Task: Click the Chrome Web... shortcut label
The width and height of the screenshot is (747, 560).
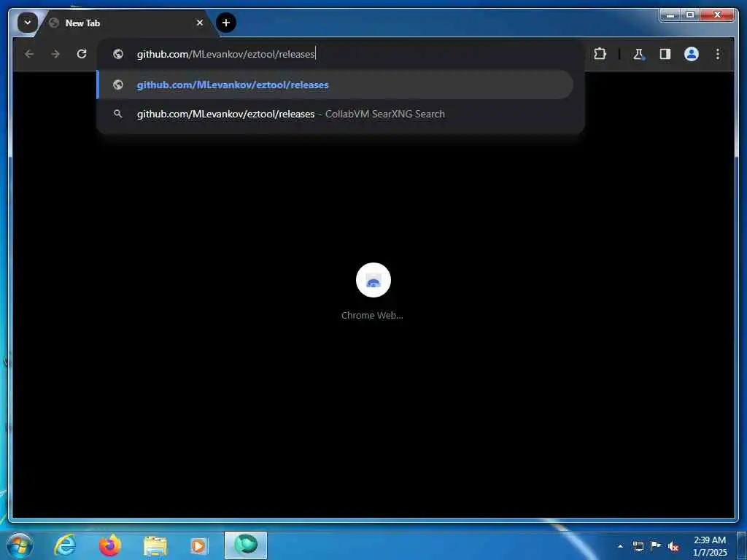Action: [x=372, y=315]
